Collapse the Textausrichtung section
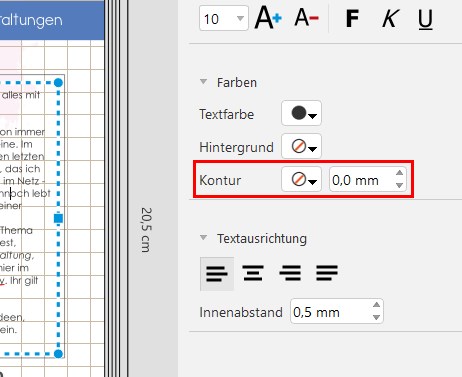462x377 pixels. click(203, 238)
